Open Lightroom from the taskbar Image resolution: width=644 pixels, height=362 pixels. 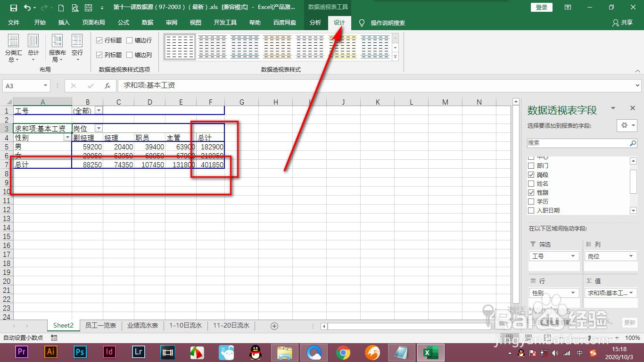[139, 352]
